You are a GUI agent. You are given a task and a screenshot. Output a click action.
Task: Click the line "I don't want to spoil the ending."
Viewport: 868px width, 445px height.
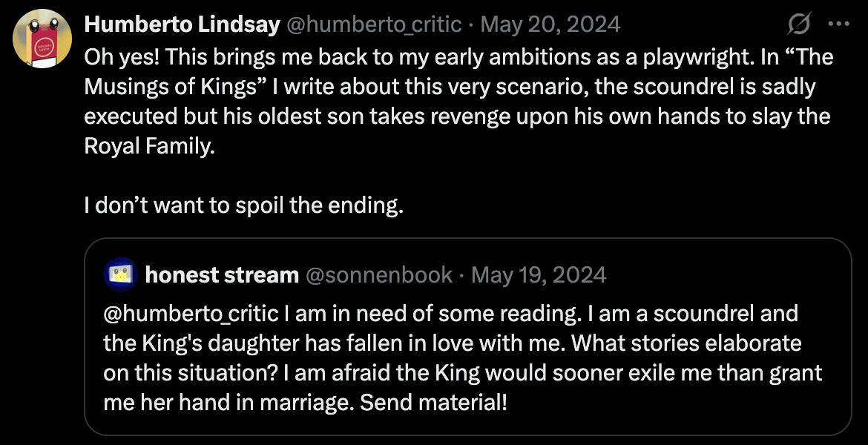[x=244, y=205]
